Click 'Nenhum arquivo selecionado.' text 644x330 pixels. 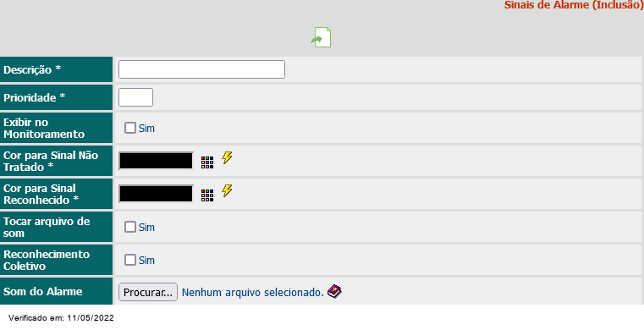[252, 293]
